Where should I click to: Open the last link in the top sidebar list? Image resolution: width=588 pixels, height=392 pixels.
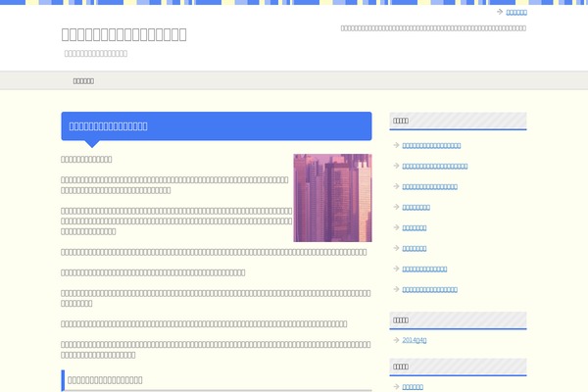430,290
